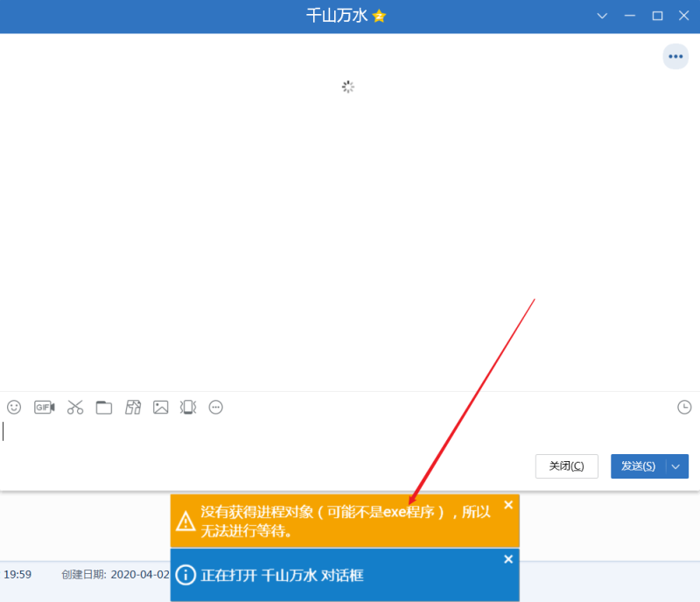Click the 关闭(C) button
This screenshot has height=602, width=700.
(566, 466)
